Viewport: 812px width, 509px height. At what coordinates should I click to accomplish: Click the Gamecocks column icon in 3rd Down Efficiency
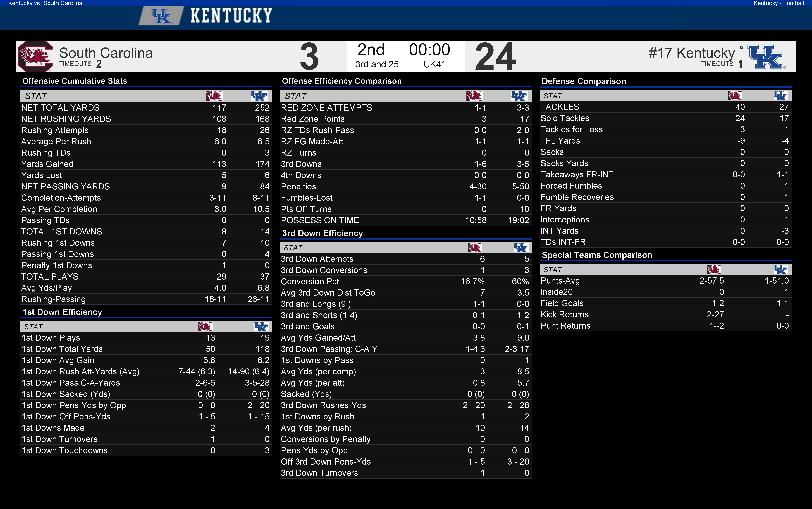pyautogui.click(x=475, y=248)
